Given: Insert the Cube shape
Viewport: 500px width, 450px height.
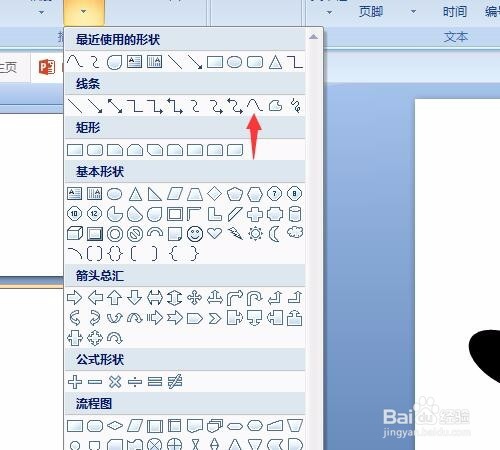Looking at the screenshot, I should coord(75,233).
